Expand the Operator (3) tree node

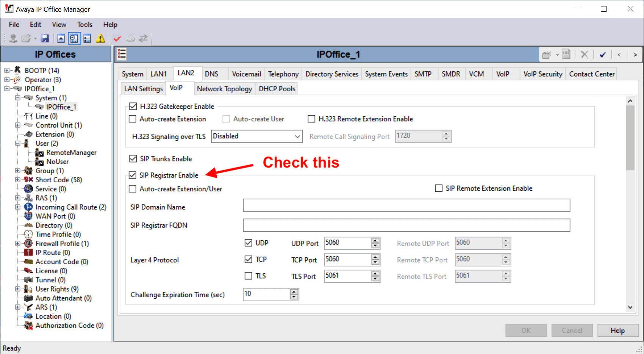pyautogui.click(x=7, y=80)
